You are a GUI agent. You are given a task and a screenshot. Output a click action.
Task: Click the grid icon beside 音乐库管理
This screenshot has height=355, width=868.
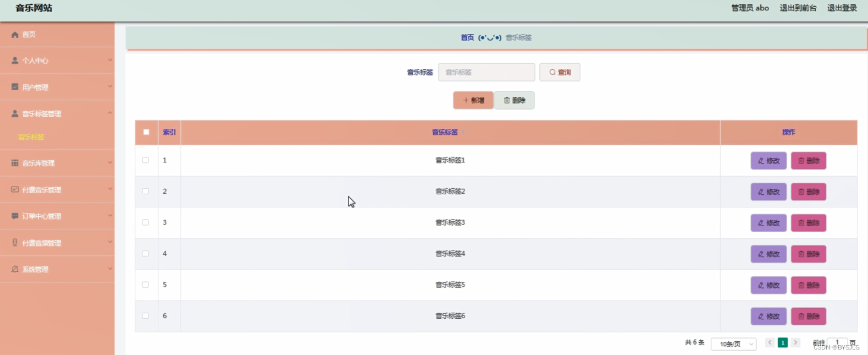click(x=15, y=163)
